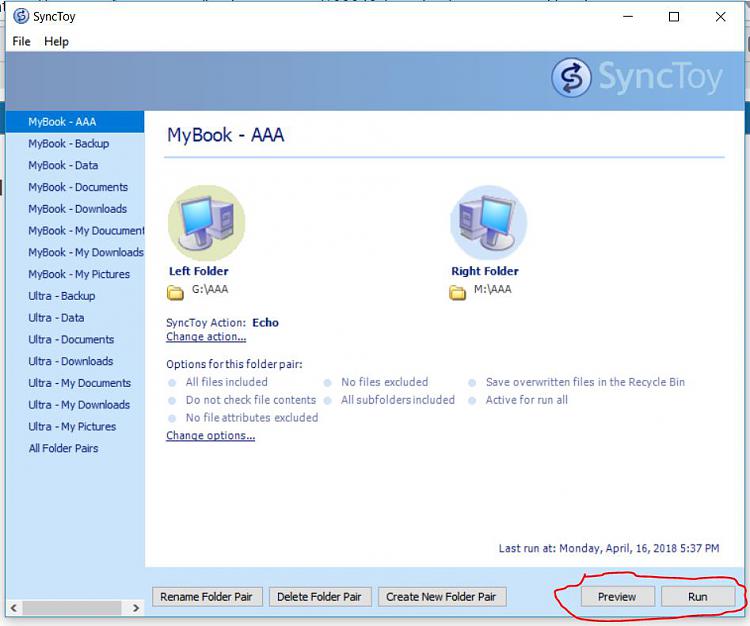Select the MyBook - AAA folder pair
The image size is (750, 626).
tap(75, 122)
